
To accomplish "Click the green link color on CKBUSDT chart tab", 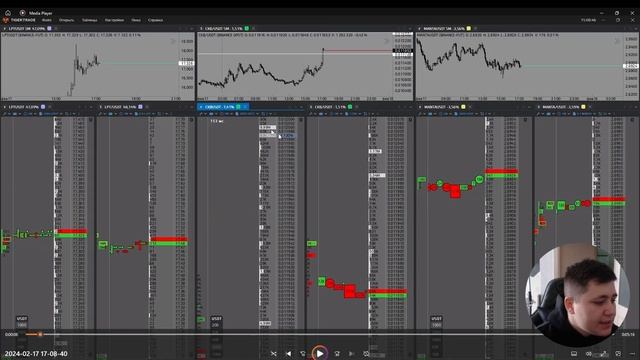I will (x=247, y=29).
